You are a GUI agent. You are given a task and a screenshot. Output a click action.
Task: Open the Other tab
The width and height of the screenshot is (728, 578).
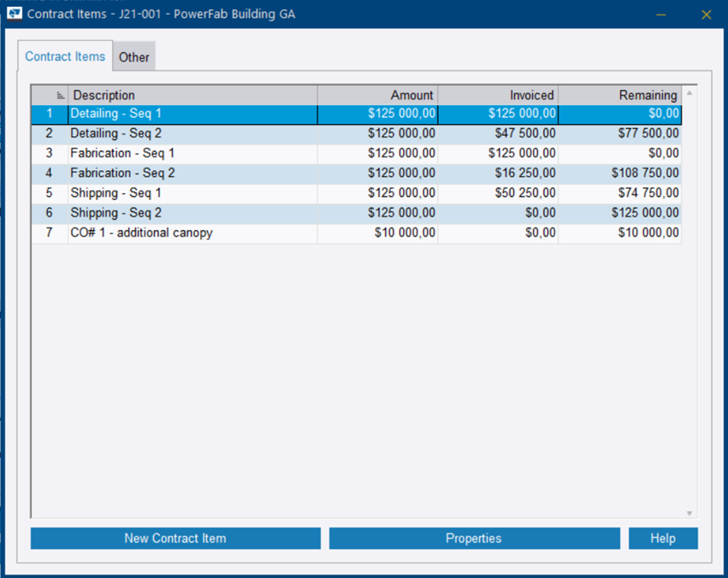point(133,57)
